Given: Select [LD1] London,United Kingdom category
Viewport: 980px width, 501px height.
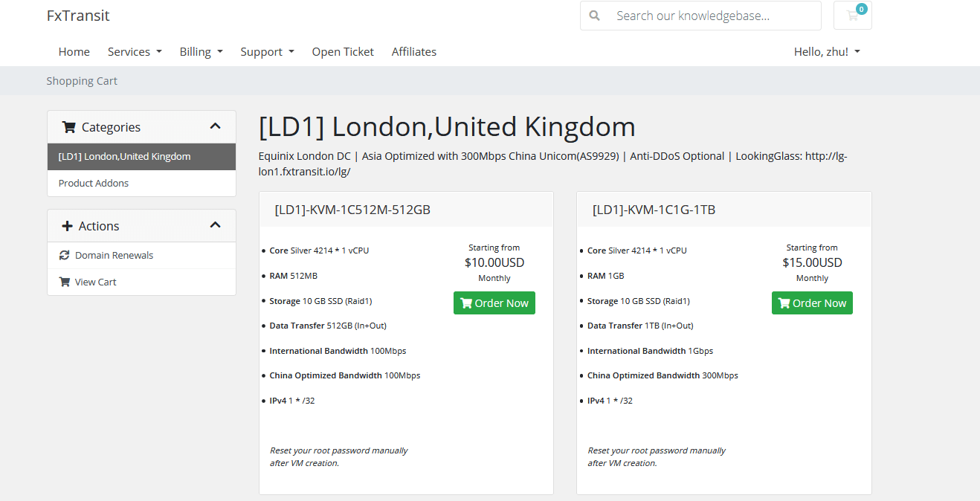Looking at the screenshot, I should click(x=141, y=157).
